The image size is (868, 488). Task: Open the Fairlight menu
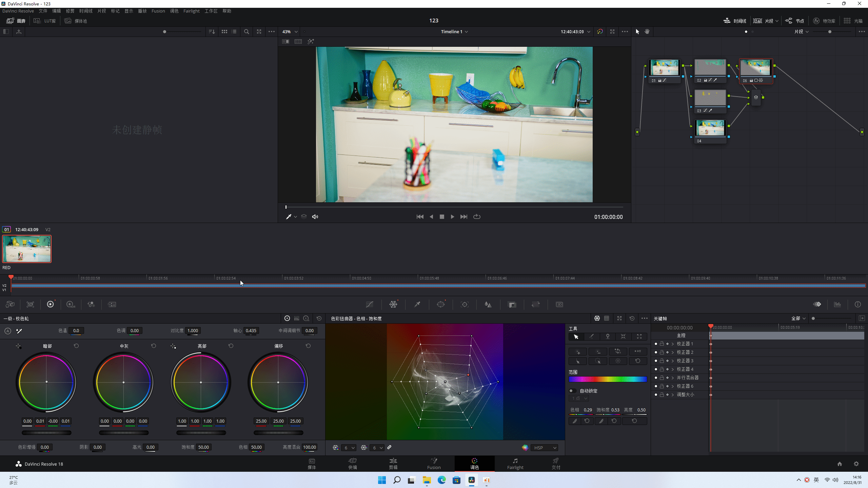[x=191, y=11]
